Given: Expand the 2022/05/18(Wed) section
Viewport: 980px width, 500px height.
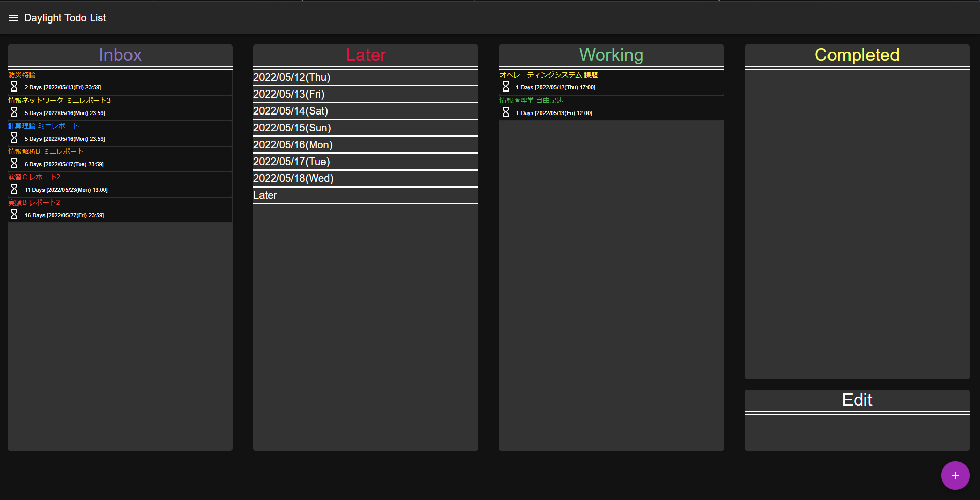Looking at the screenshot, I should pos(365,178).
